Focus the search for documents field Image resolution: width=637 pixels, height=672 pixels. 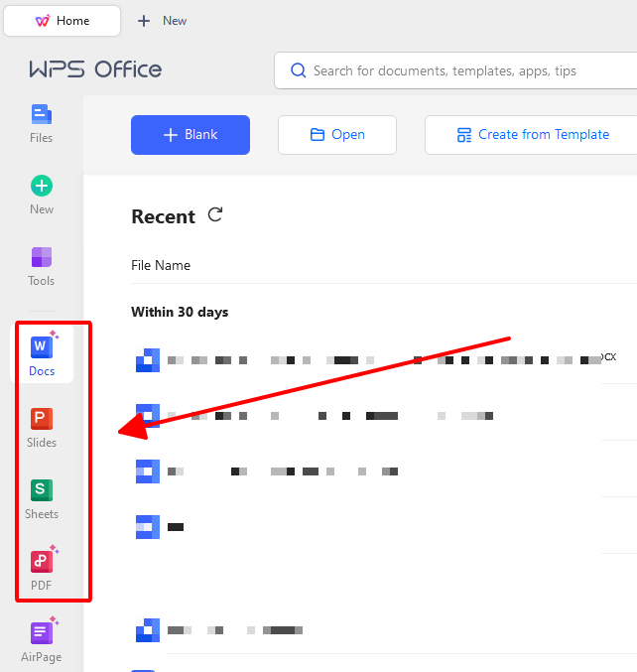click(455, 70)
